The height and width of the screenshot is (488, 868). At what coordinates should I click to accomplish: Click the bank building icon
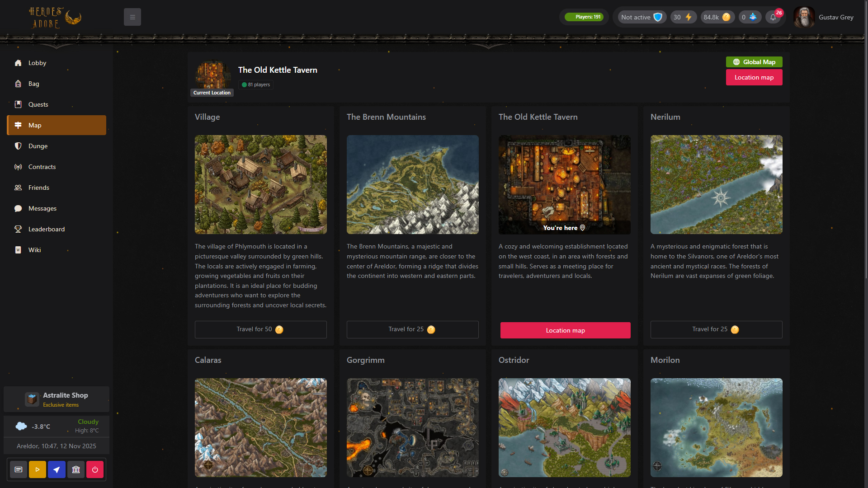pyautogui.click(x=76, y=469)
